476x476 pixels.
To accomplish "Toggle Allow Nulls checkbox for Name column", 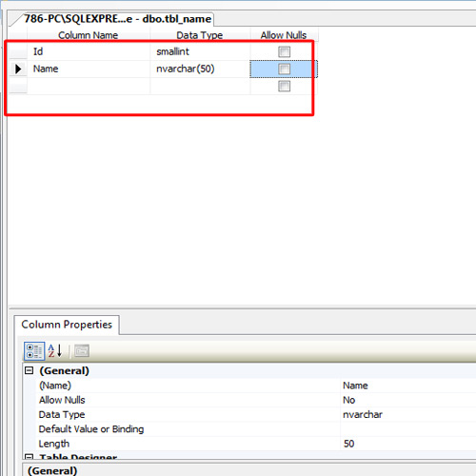I will pyautogui.click(x=284, y=69).
